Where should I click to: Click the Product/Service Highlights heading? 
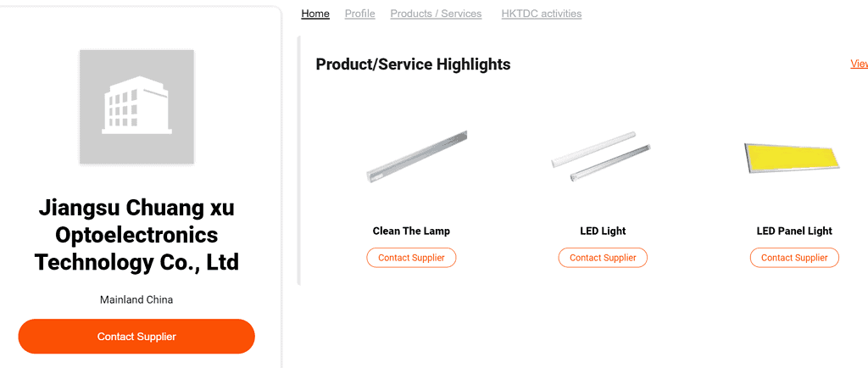(x=413, y=64)
